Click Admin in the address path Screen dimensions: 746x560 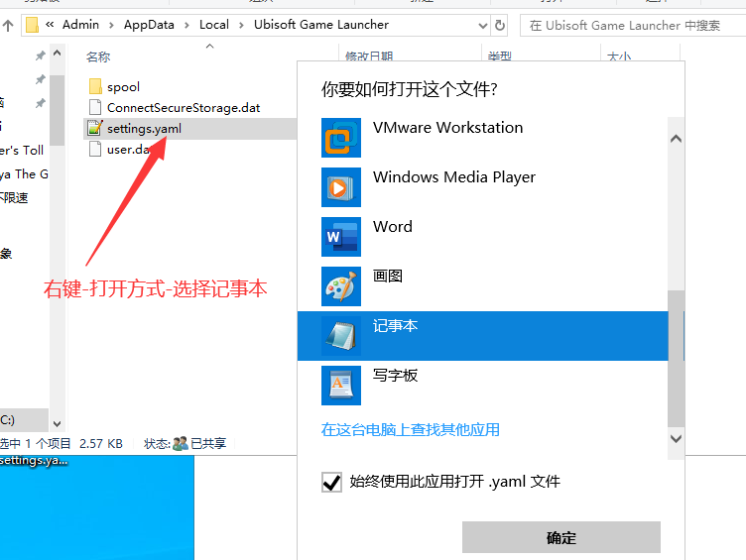[81, 25]
